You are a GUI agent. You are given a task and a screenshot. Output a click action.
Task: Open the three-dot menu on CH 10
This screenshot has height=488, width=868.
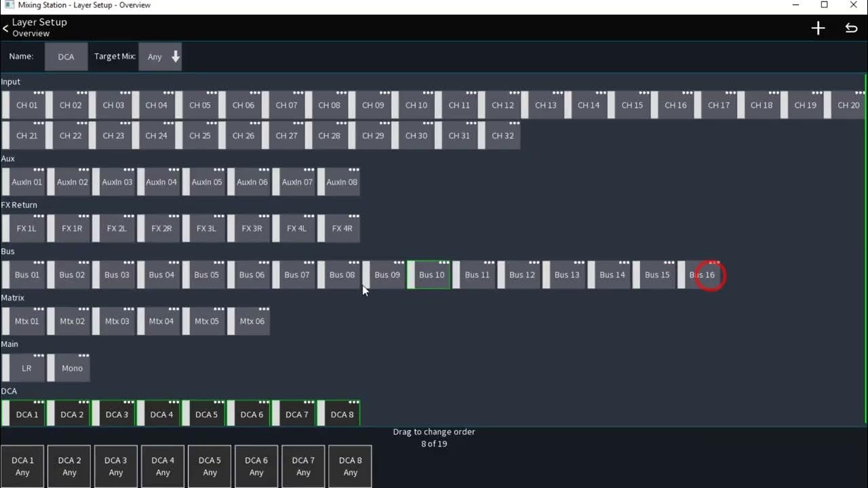point(428,93)
